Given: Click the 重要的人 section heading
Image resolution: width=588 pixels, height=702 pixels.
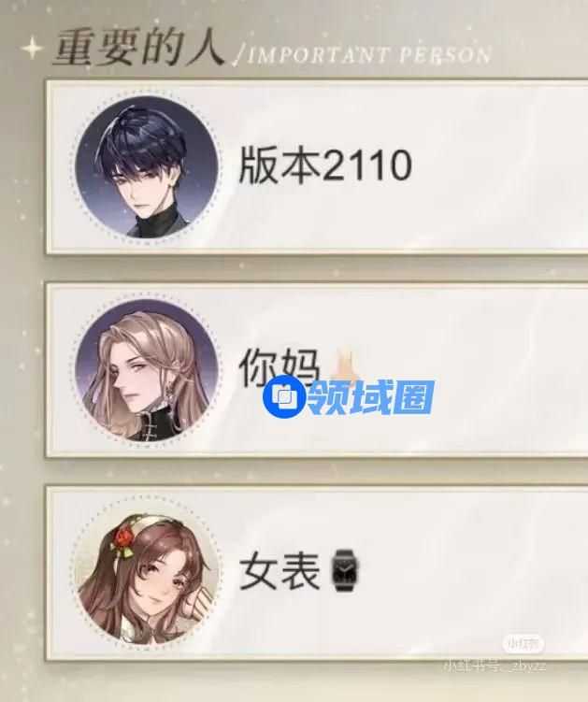Looking at the screenshot, I should point(139,48).
